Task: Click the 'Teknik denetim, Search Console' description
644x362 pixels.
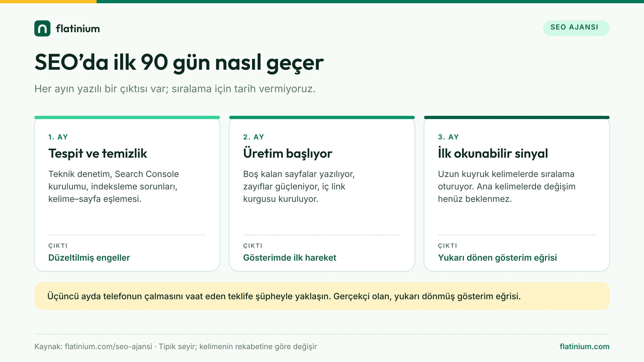Action: (x=114, y=186)
